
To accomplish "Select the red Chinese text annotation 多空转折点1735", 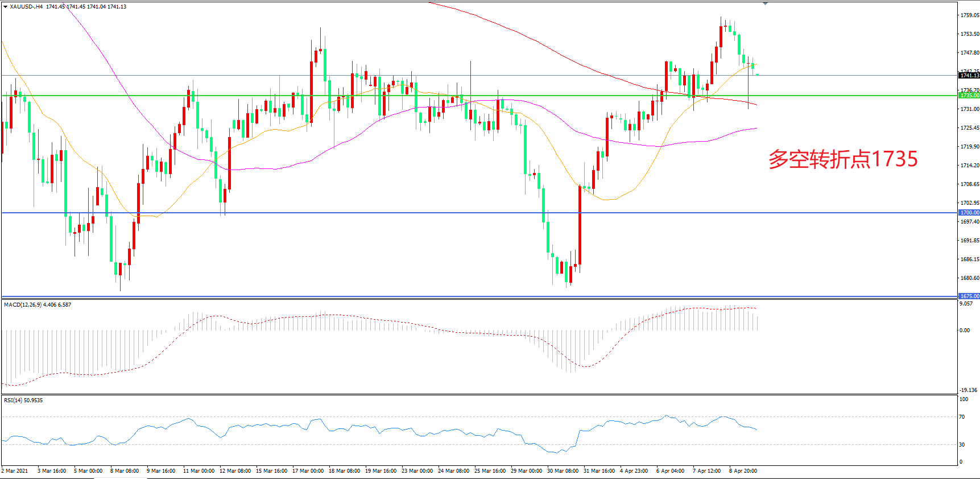I will pos(843,159).
